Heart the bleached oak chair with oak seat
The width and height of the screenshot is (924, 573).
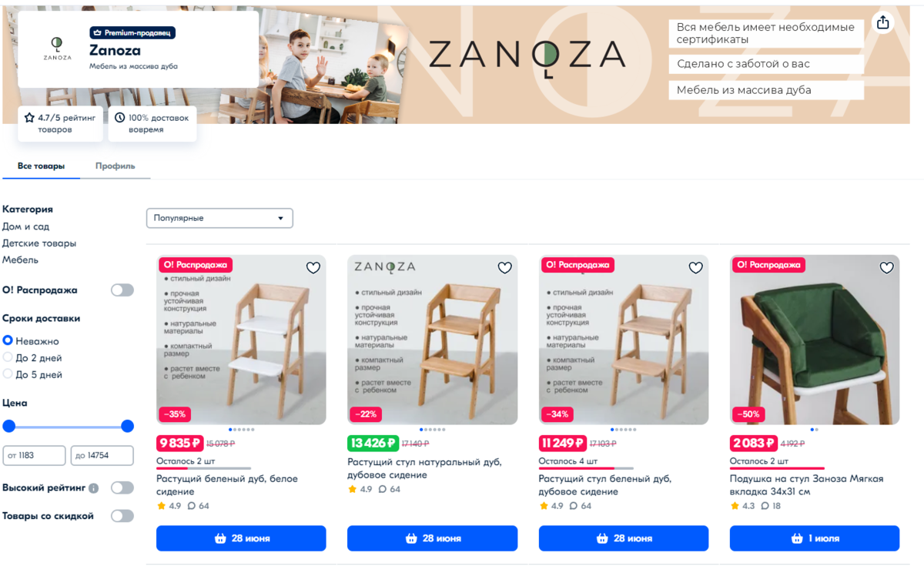pos(695,268)
